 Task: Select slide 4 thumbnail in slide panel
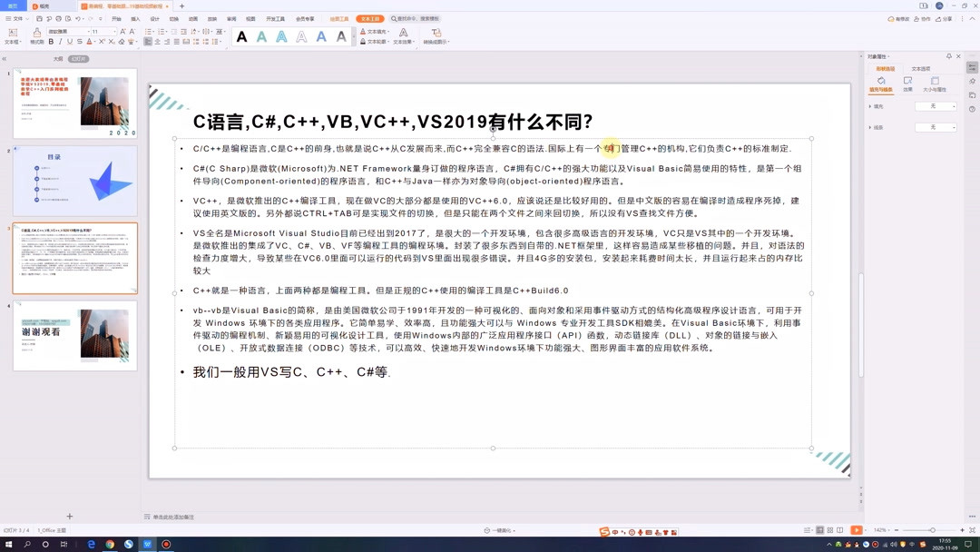pyautogui.click(x=73, y=336)
